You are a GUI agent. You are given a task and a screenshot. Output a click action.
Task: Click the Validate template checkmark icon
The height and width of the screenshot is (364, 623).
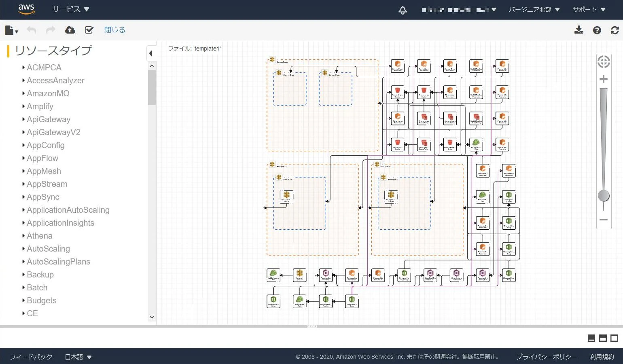pyautogui.click(x=89, y=30)
